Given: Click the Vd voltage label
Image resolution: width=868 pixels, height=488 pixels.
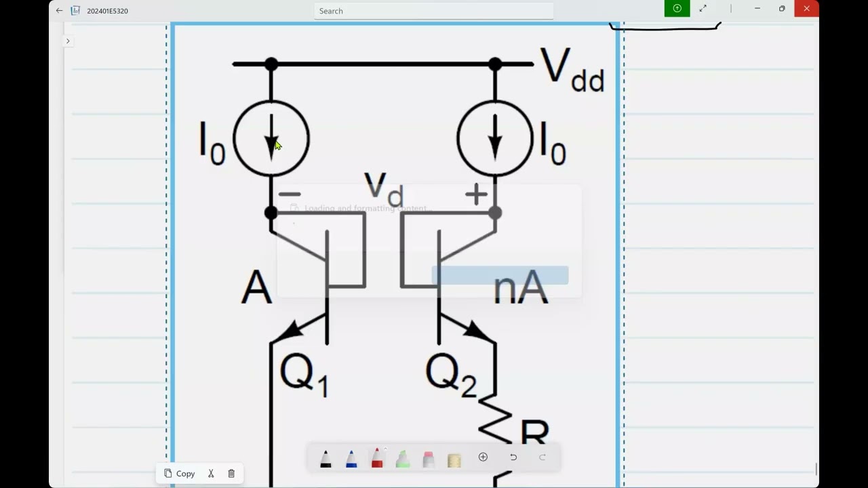Looking at the screenshot, I should 384,188.
